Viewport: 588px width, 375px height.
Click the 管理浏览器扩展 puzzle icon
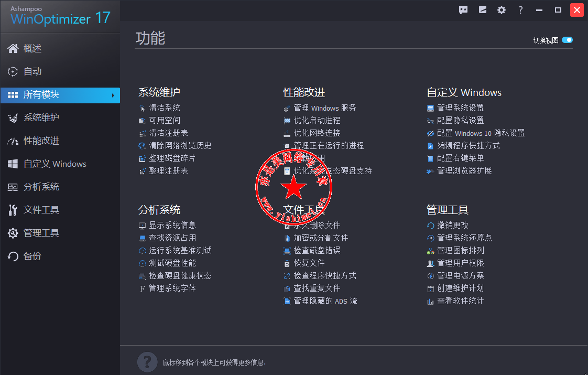430,171
